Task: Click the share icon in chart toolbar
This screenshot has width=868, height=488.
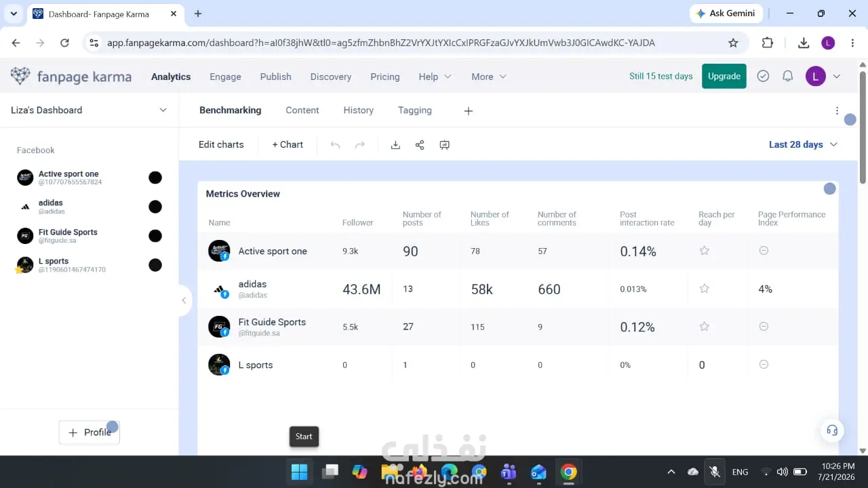Action: (420, 144)
